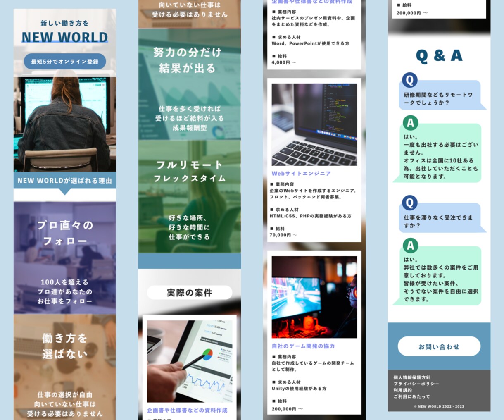504x420 pixels.
Task: Click the 新しい働き方を tagline
Action: pyautogui.click(x=65, y=23)
